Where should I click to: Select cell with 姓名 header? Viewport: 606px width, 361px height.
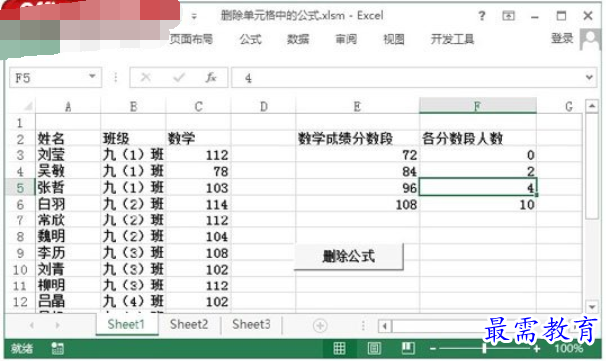point(68,138)
